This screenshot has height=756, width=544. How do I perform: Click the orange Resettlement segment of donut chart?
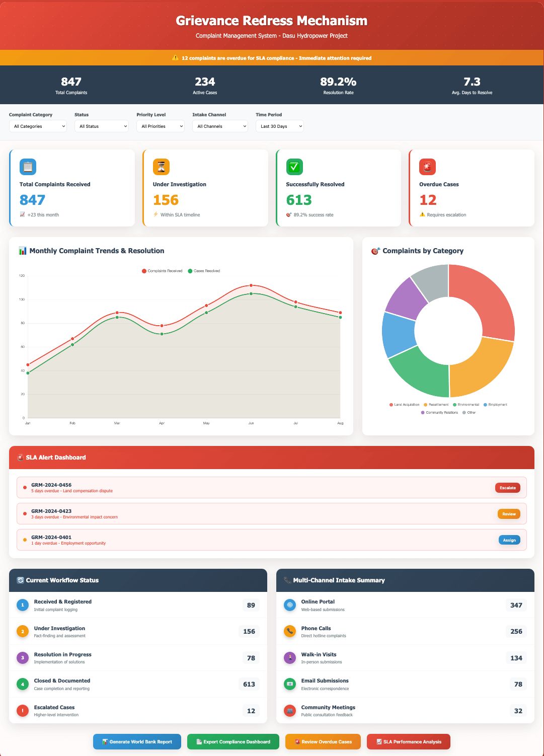click(x=481, y=367)
